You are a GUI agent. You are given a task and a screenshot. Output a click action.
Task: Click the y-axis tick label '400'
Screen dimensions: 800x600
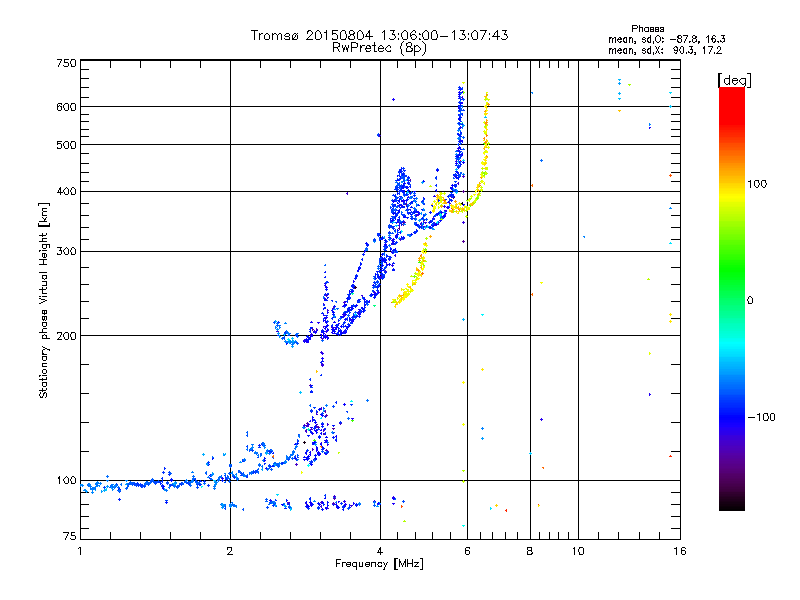(67, 191)
